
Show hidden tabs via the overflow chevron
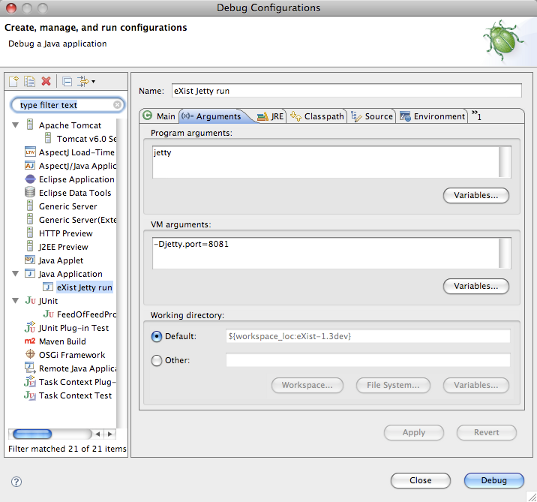click(x=476, y=115)
